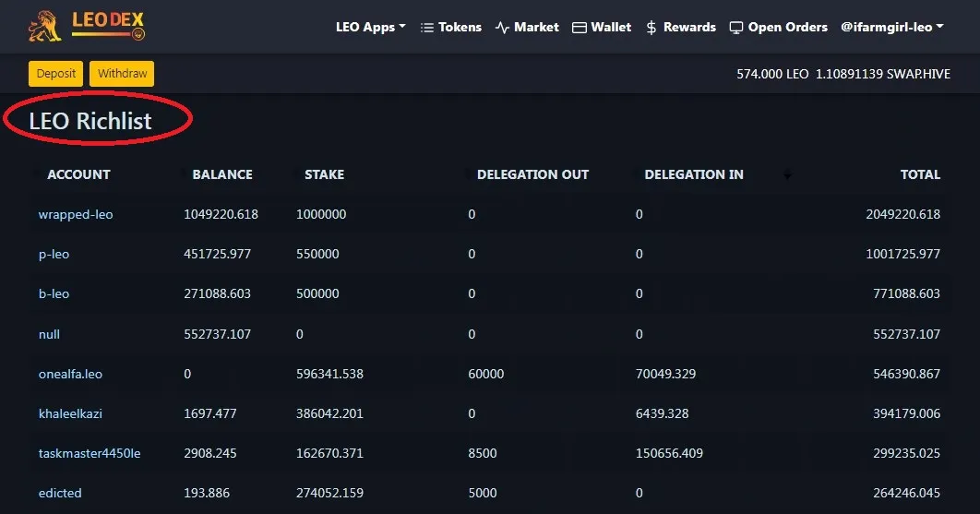Viewport: 980px width, 514px height.
Task: Click p-leo stake value 550000
Action: point(317,254)
